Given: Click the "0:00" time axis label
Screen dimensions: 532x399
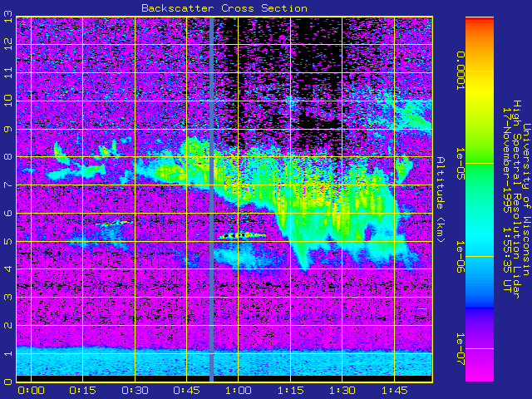Looking at the screenshot, I should (31, 391).
